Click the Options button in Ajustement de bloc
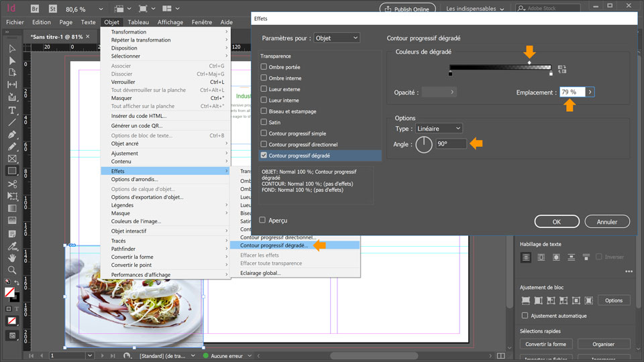Image resolution: width=644 pixels, height=362 pixels. point(614,300)
